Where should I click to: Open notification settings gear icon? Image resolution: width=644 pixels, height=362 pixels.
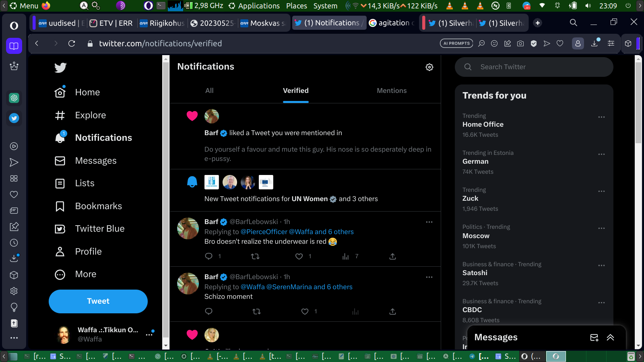[429, 67]
